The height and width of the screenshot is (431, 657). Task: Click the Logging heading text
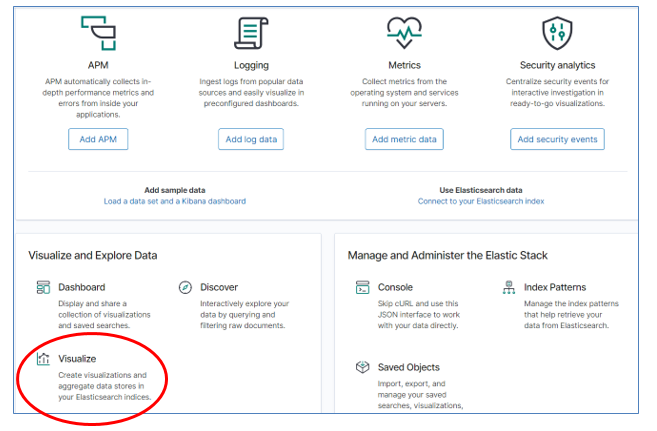(x=251, y=65)
